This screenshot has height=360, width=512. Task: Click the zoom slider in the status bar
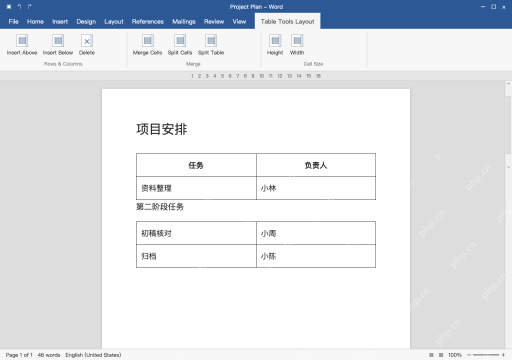486,355
